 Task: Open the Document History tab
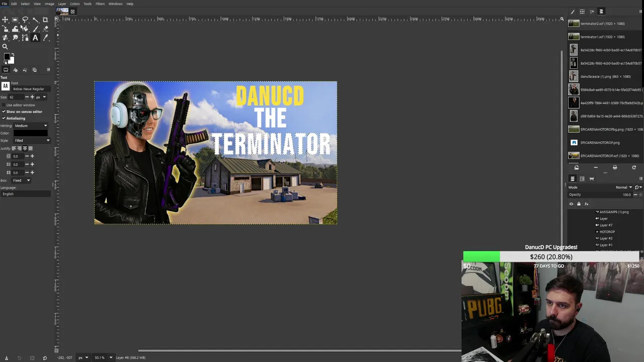click(x=601, y=12)
